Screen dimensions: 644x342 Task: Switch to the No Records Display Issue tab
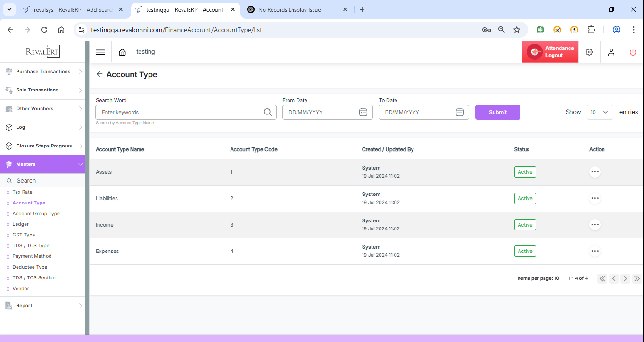coord(289,9)
